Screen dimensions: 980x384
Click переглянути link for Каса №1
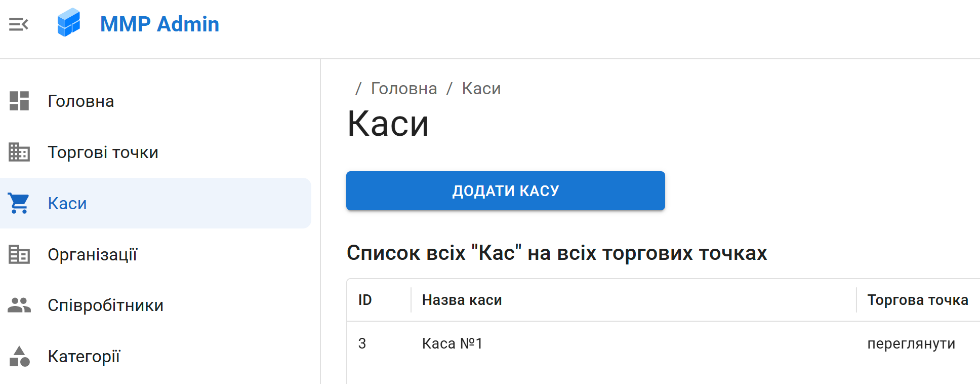tap(911, 344)
